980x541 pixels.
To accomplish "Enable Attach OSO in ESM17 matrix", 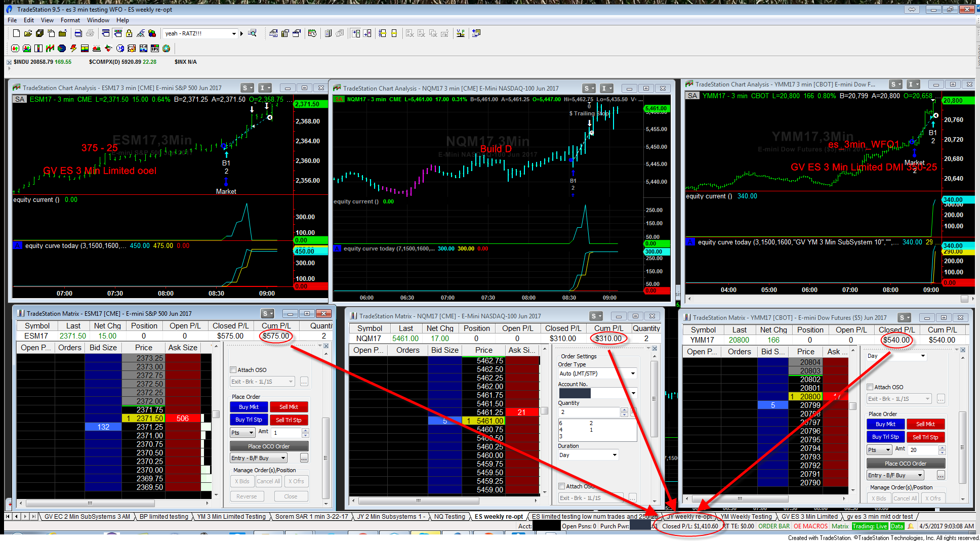I will 233,370.
